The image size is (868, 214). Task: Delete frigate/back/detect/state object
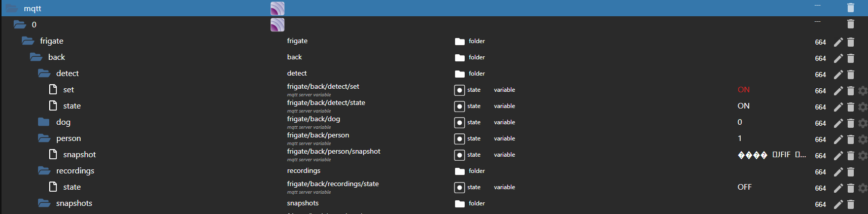pos(851,107)
